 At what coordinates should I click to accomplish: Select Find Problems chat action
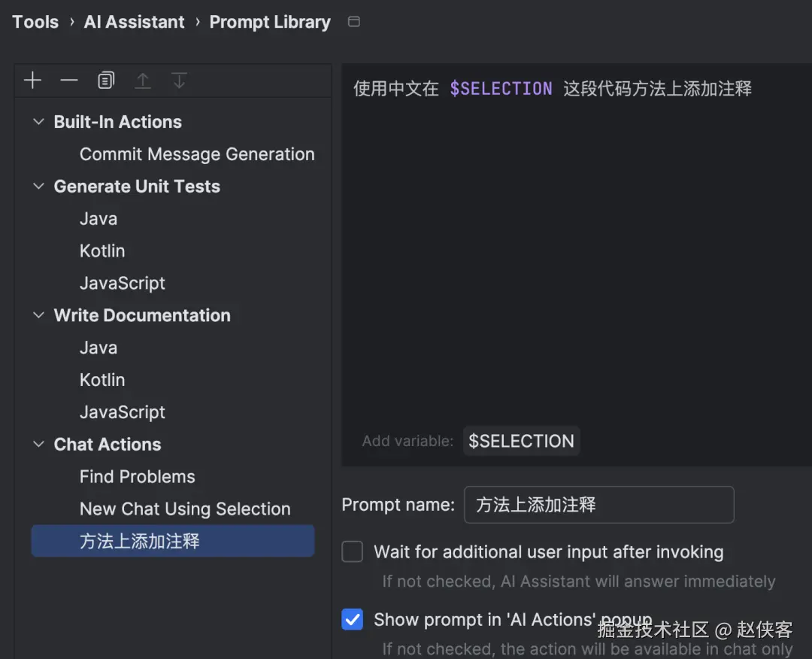tap(137, 477)
